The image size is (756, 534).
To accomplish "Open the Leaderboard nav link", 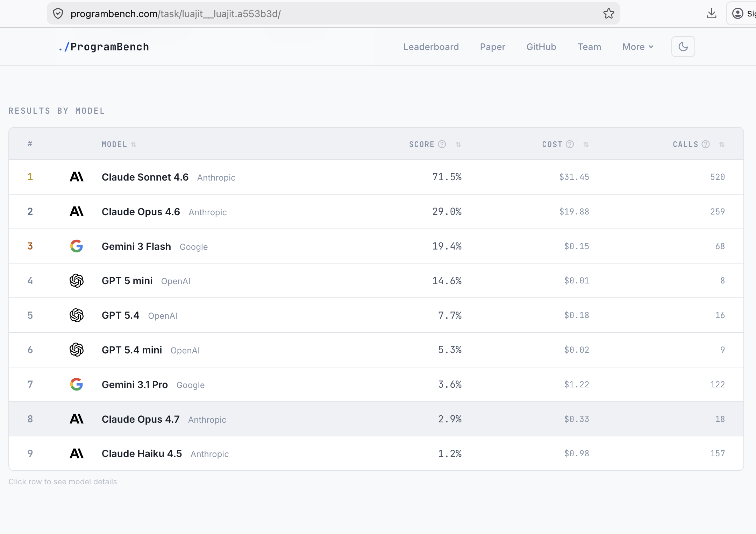I will click(431, 47).
